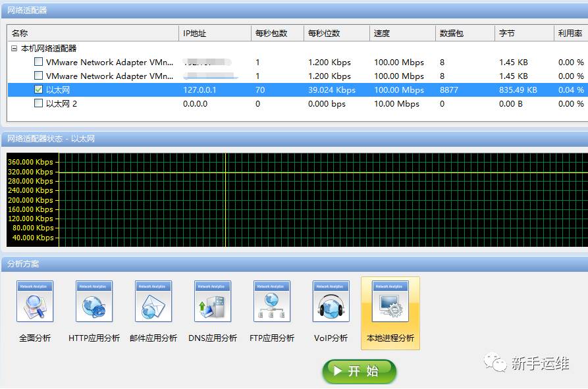Click the 每秒位数 column header
Image resolution: width=588 pixels, height=389 pixels.
click(x=336, y=33)
